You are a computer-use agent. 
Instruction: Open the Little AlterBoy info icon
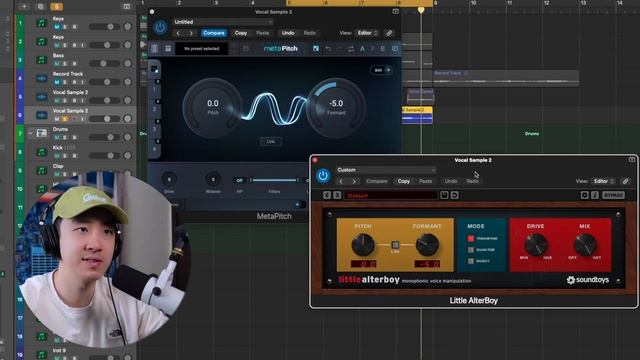click(595, 195)
